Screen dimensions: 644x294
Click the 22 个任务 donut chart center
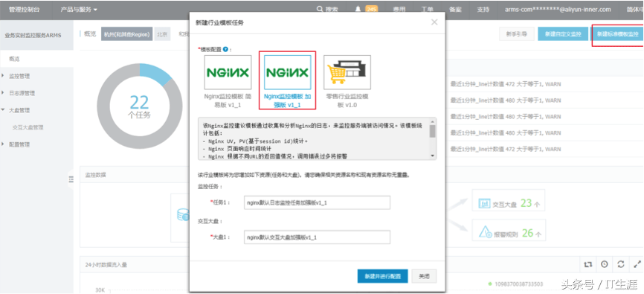139,107
